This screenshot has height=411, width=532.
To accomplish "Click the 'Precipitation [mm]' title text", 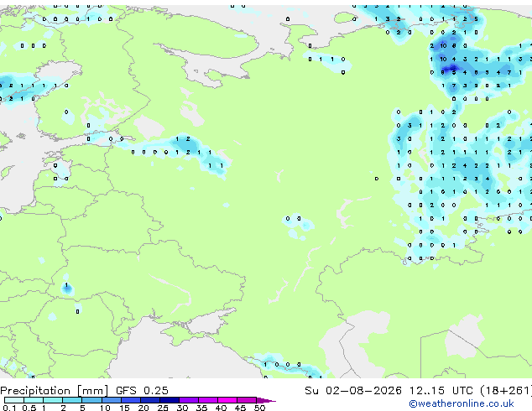I will pos(55,391).
